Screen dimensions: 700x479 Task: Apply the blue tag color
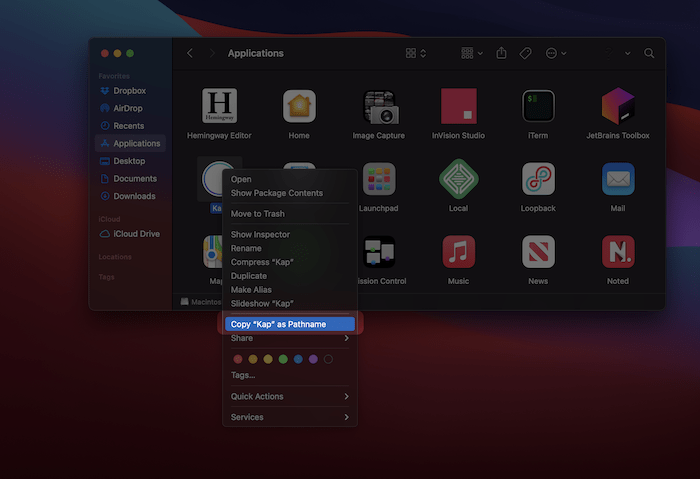pyautogui.click(x=298, y=359)
